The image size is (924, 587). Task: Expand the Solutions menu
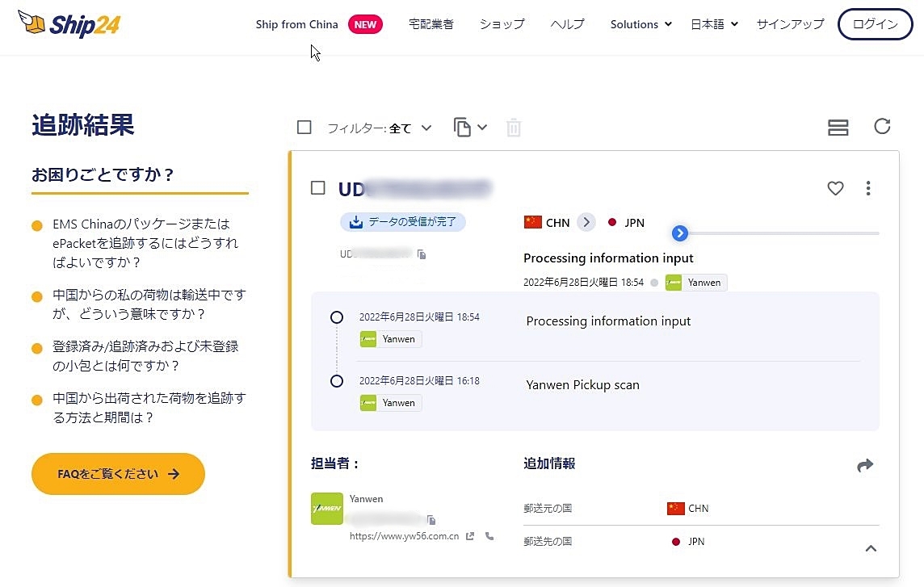pos(640,24)
